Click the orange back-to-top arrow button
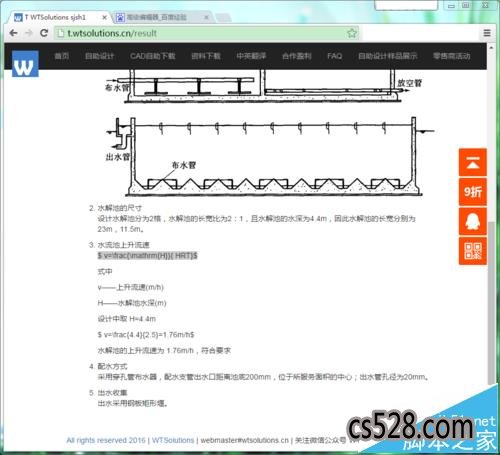Image resolution: width=500 pixels, height=455 pixels. (473, 163)
